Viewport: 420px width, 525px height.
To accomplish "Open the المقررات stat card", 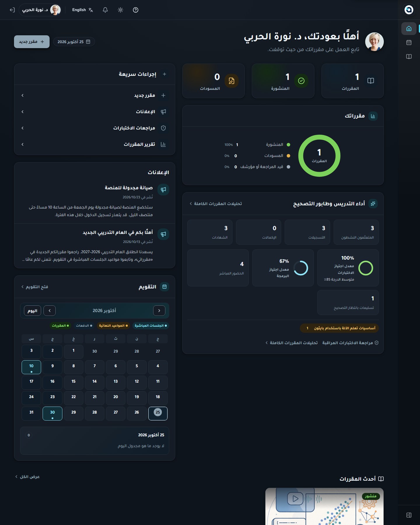I will coord(352,81).
